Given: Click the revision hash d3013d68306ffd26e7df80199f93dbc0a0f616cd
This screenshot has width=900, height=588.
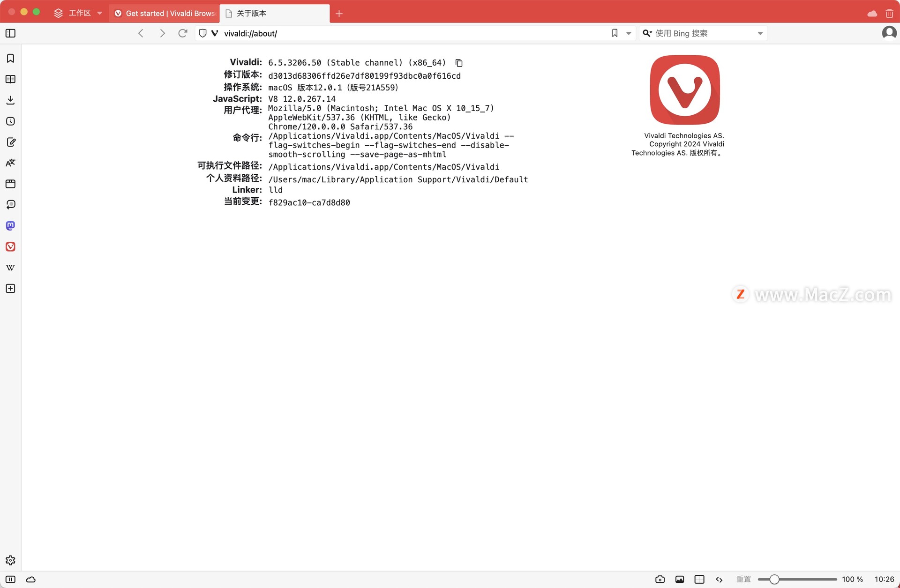Looking at the screenshot, I should [x=364, y=76].
